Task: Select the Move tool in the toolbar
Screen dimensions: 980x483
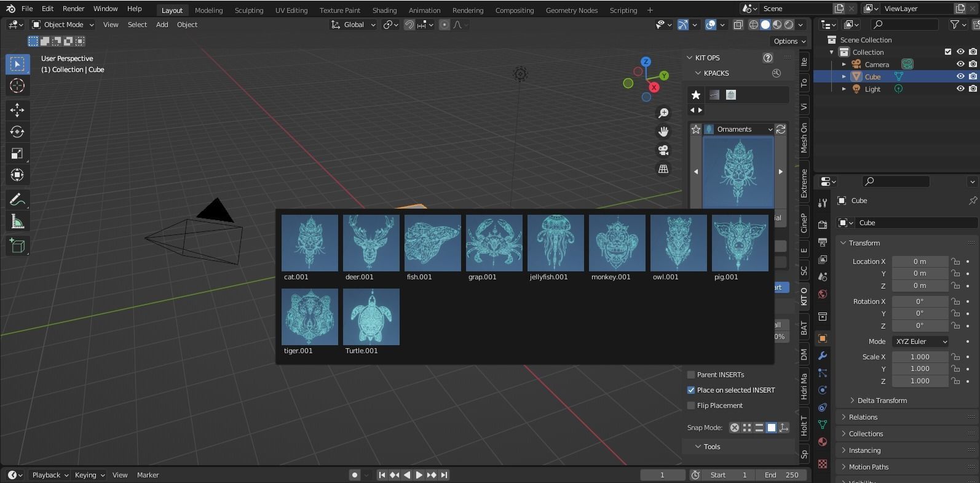Action: click(x=17, y=110)
